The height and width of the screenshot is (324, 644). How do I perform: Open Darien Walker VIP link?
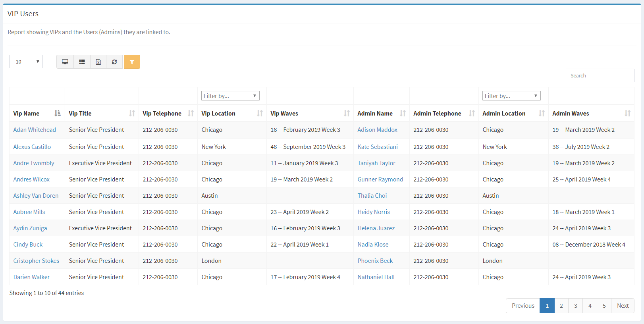click(31, 277)
